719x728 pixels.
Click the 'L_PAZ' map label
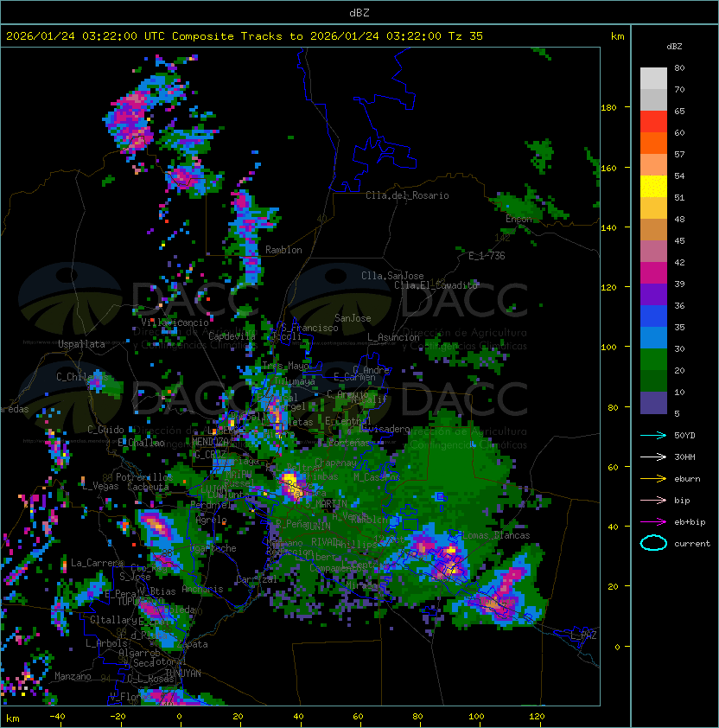(583, 635)
